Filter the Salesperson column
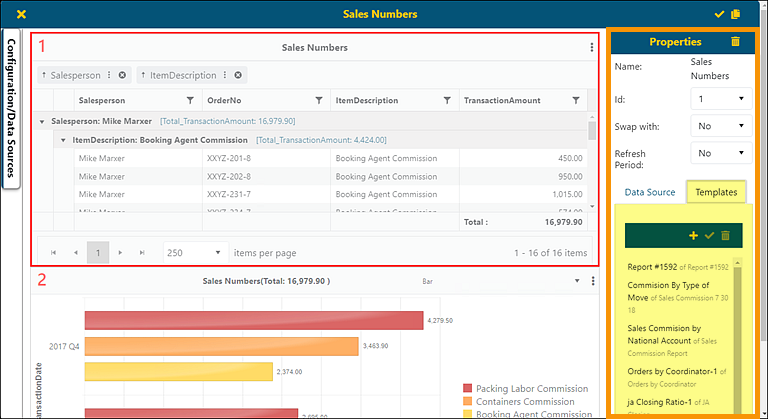Screen dimensions: 768x419 pos(190,100)
